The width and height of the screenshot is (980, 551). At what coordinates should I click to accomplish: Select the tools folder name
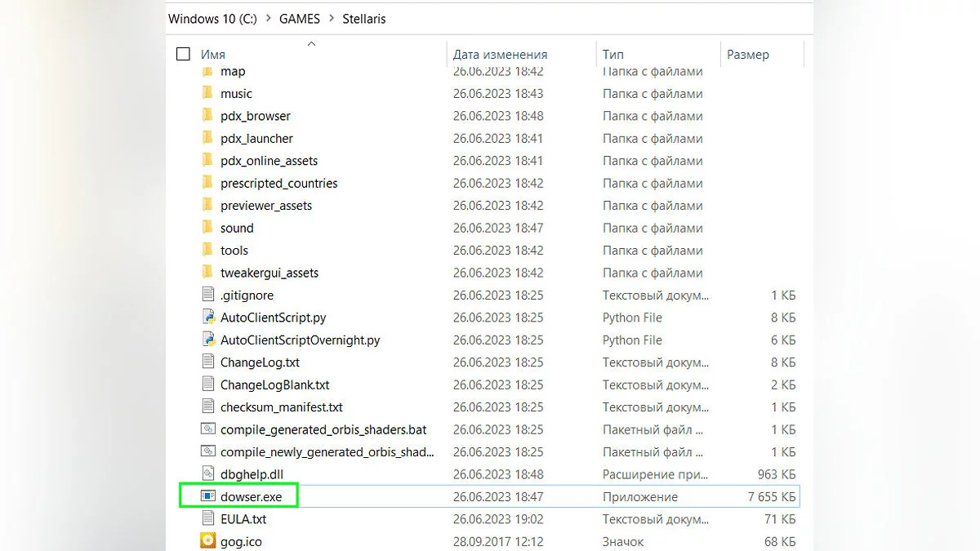tap(234, 251)
